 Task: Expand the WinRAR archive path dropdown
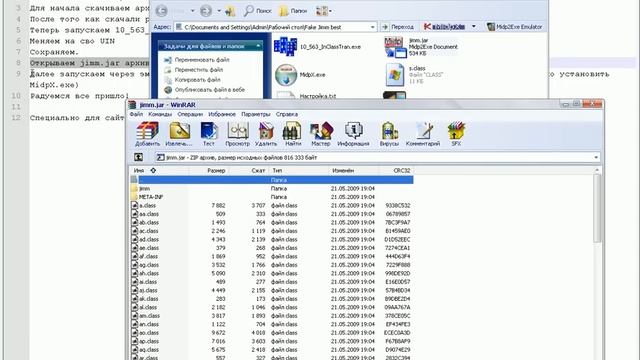(596, 157)
